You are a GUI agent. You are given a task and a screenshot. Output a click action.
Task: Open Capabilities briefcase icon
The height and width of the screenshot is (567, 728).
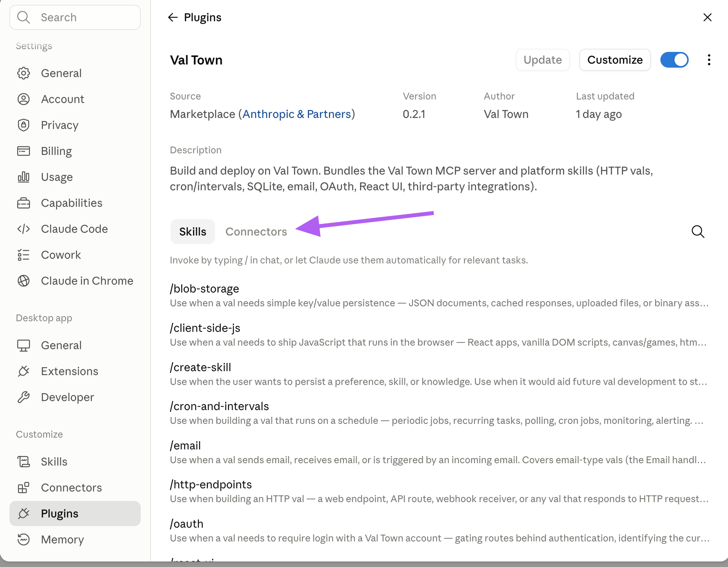pyautogui.click(x=24, y=203)
